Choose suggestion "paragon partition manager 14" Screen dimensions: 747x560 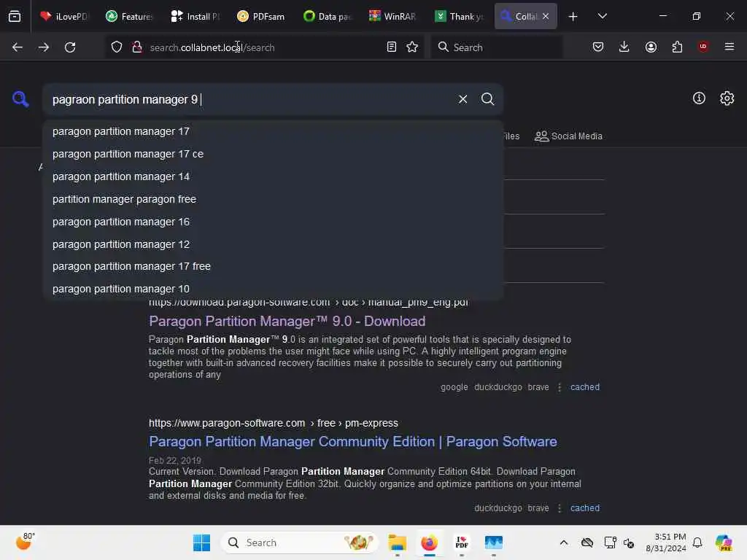coord(273,176)
